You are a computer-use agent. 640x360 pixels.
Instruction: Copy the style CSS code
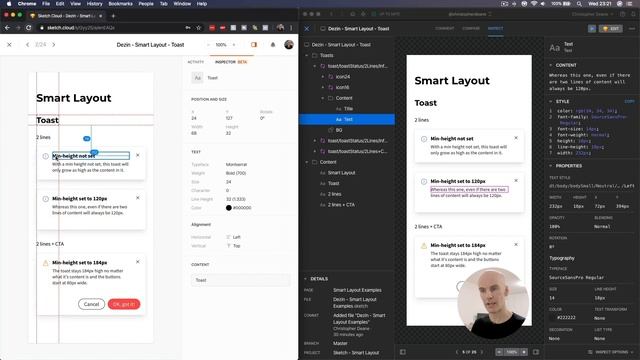(x=629, y=101)
